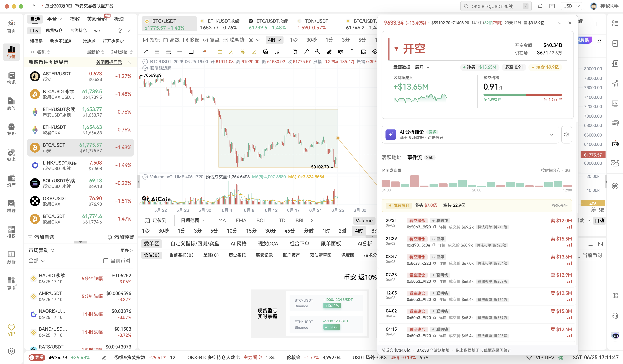Open 快讯 news flash in sidebar
Viewport: 623px width, 364px height.
coord(11,78)
